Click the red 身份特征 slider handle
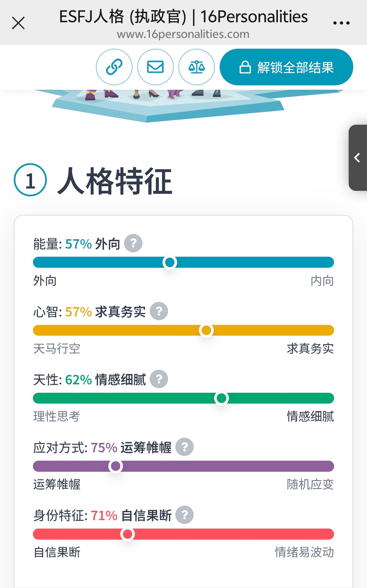Image resolution: width=367 pixels, height=588 pixels. click(x=128, y=534)
